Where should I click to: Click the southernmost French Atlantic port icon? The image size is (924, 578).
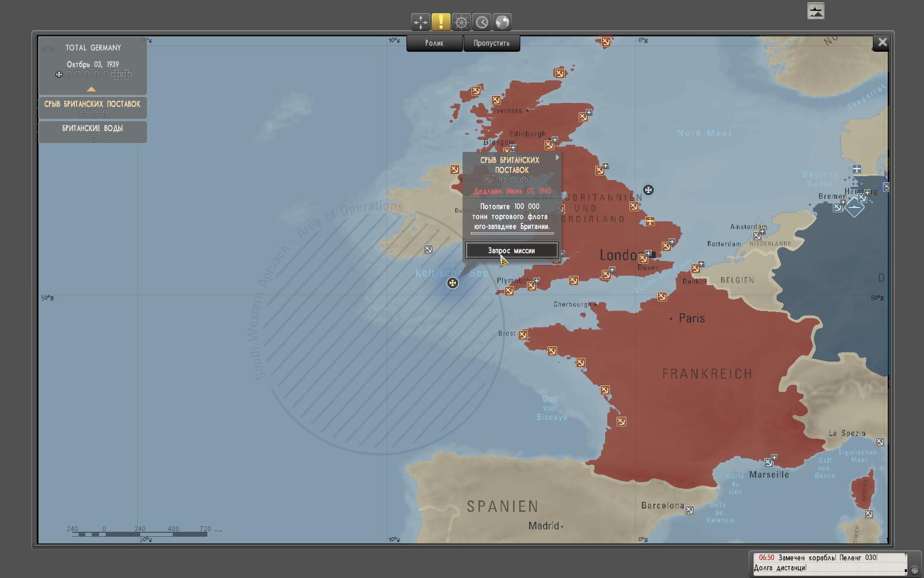(621, 422)
